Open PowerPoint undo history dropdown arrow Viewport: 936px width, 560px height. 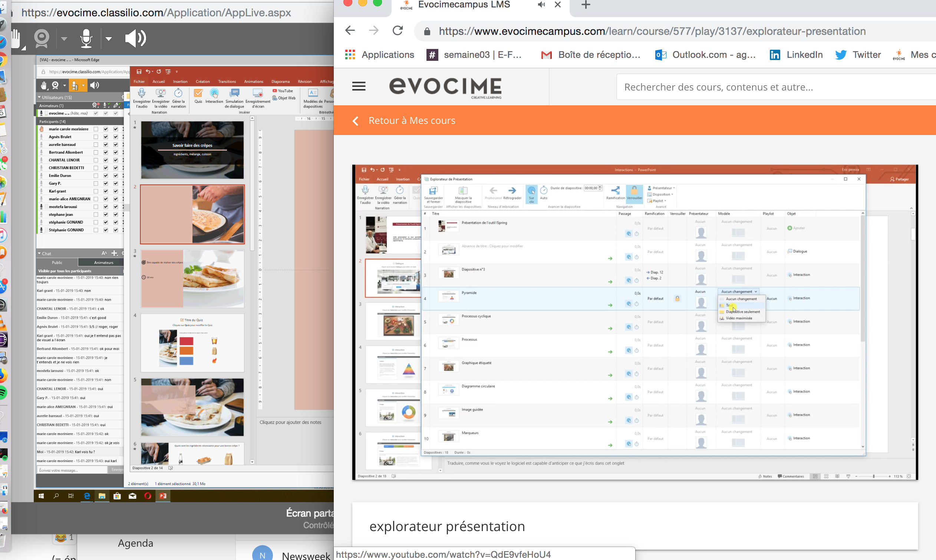[153, 71]
